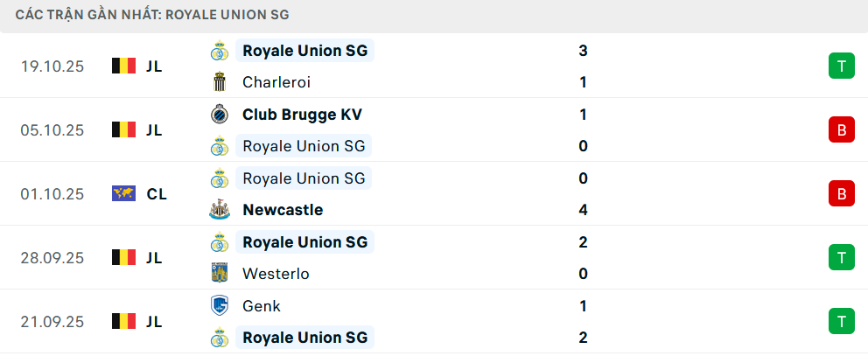Click the Genk club crest icon
The width and height of the screenshot is (868, 356).
tap(219, 306)
